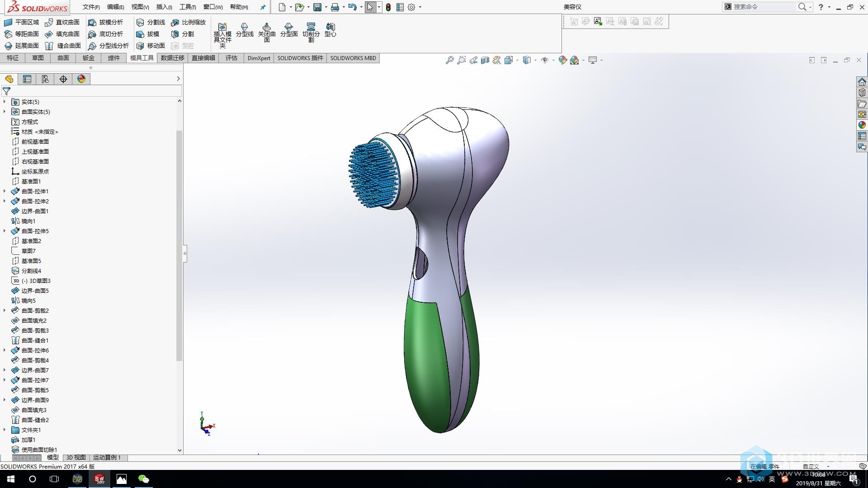Open the print icon dropdown arrow
The image size is (868, 488).
344,7
